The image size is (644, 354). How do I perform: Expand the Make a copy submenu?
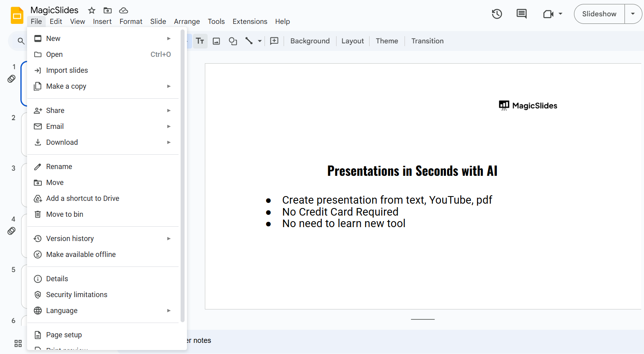pos(169,86)
